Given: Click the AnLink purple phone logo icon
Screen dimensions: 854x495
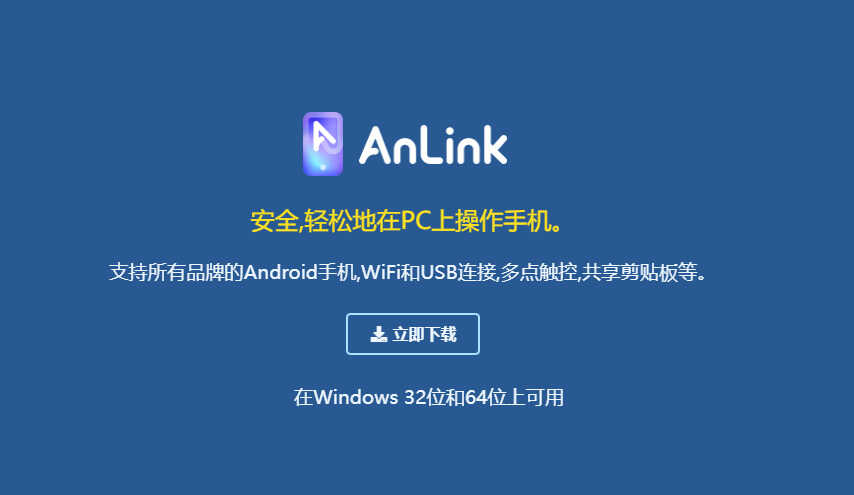Looking at the screenshot, I should (323, 144).
